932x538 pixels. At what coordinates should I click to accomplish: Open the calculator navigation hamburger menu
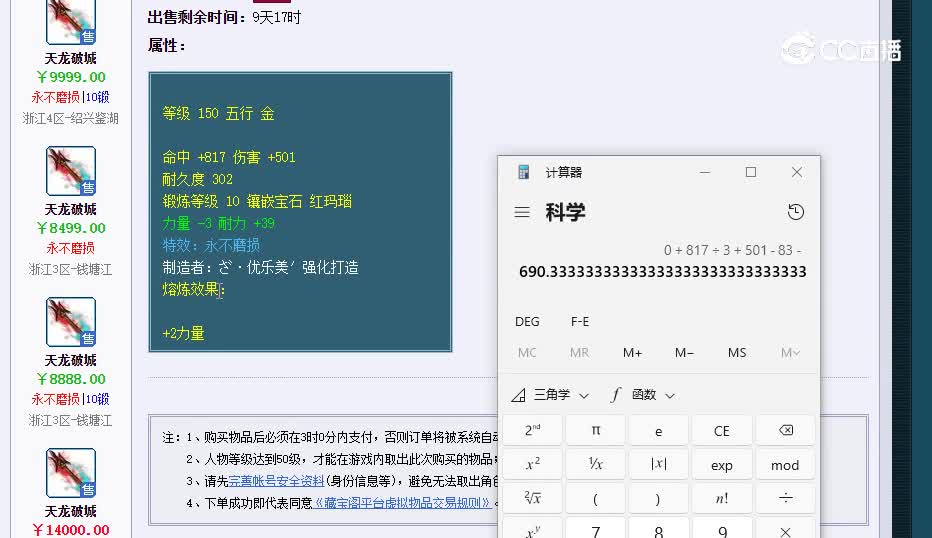[x=522, y=212]
